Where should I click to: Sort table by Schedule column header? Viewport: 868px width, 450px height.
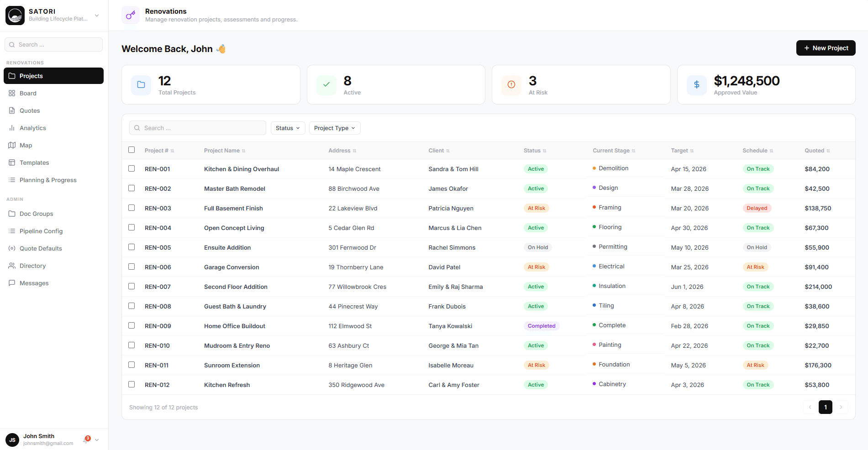click(x=758, y=151)
